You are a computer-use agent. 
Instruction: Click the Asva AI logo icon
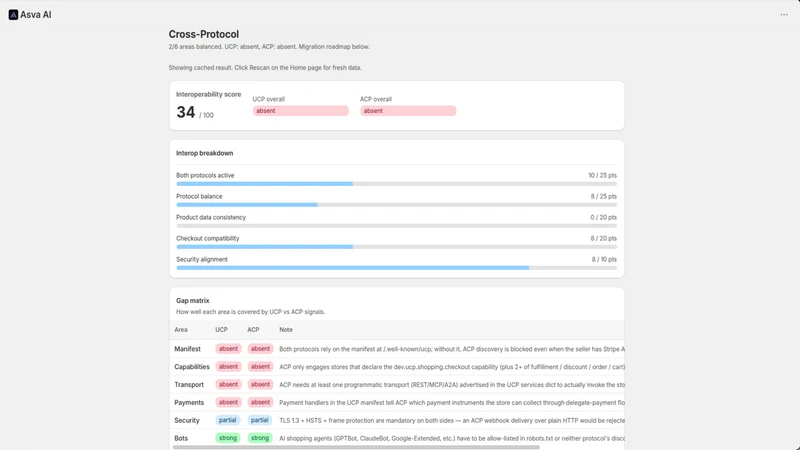tap(13, 15)
